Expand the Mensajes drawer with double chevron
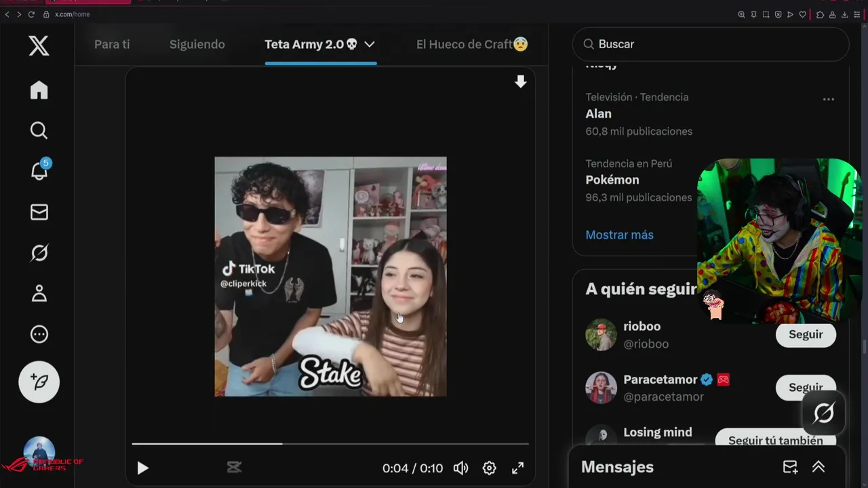 coord(818,467)
